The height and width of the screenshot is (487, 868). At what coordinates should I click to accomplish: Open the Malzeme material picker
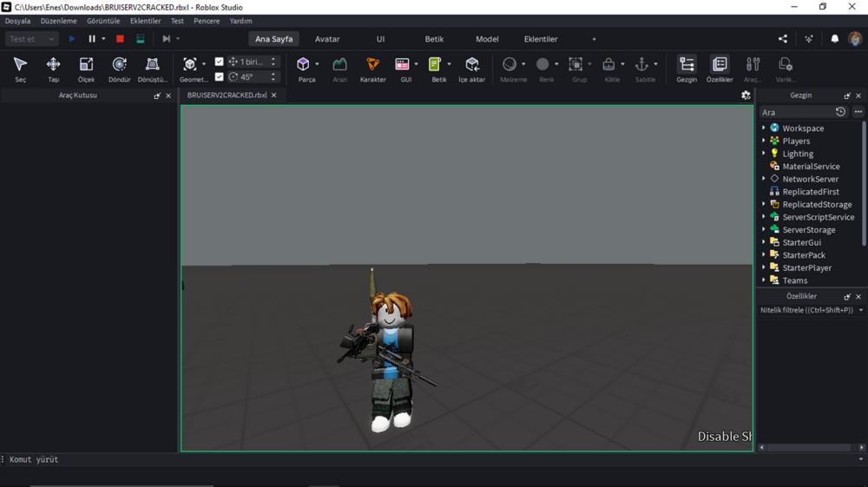510,64
